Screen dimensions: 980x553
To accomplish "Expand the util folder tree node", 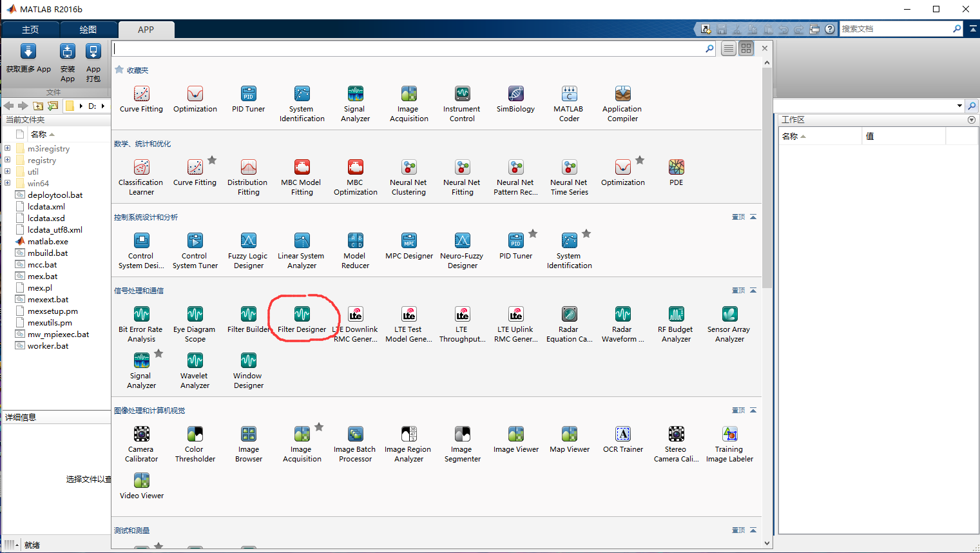I will (x=7, y=171).
